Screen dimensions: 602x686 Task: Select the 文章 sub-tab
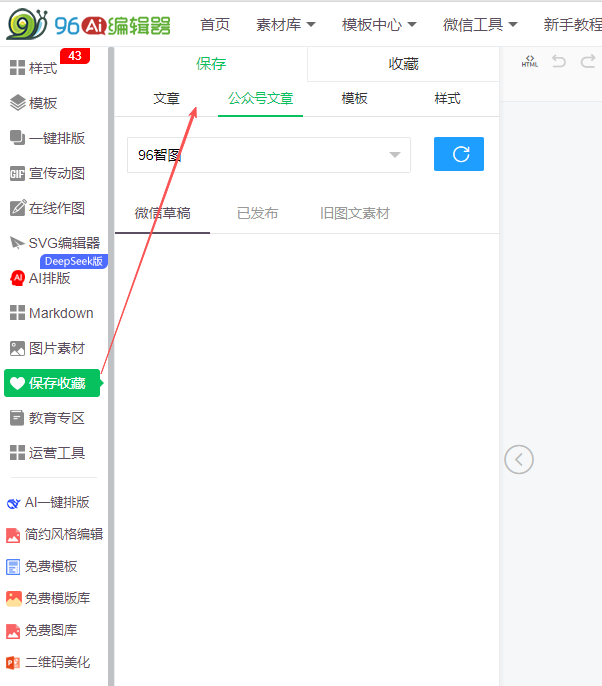pyautogui.click(x=167, y=98)
